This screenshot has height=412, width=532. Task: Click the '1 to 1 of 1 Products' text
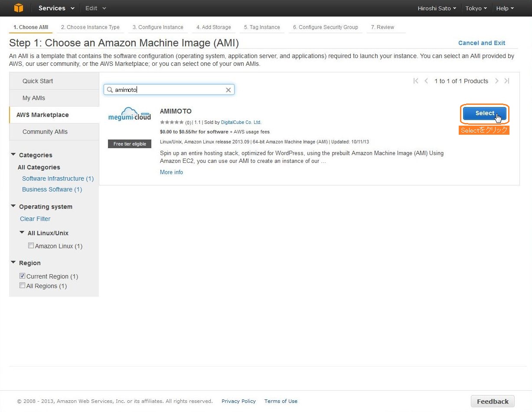coord(461,81)
